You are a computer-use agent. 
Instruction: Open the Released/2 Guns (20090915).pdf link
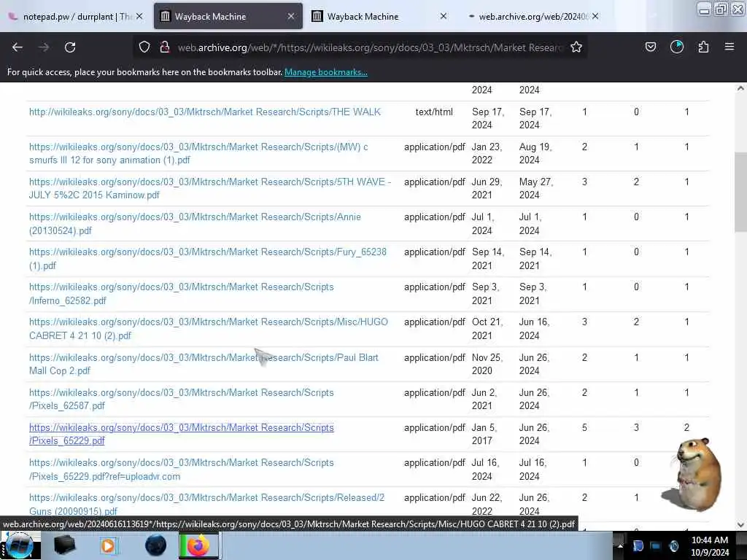(x=206, y=504)
